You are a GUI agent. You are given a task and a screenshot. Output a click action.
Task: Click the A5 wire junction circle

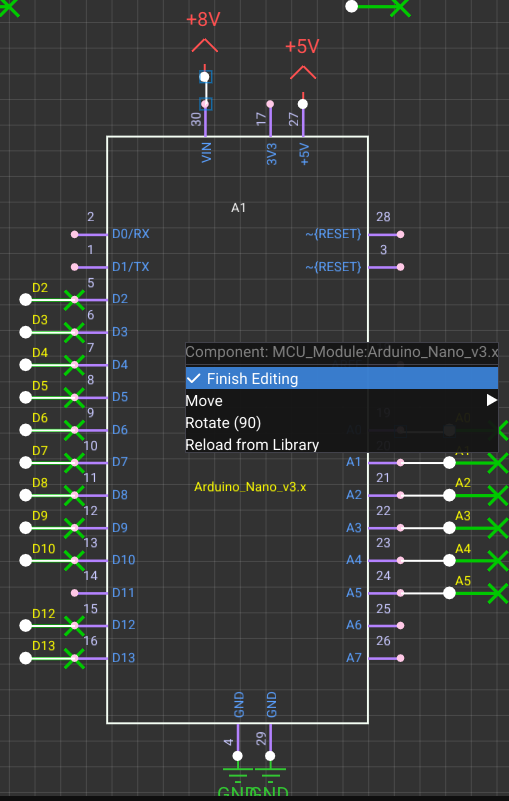pos(449,593)
